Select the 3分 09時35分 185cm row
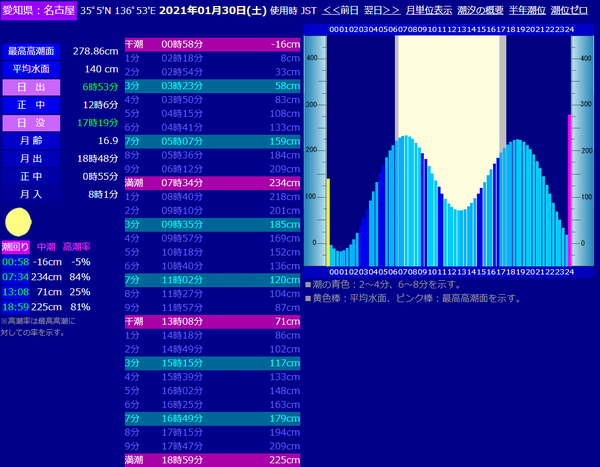 212,224
